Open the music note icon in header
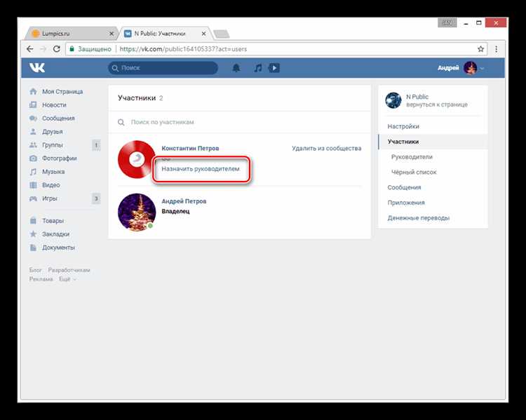Viewport: 526px width, 420px height. [257, 68]
